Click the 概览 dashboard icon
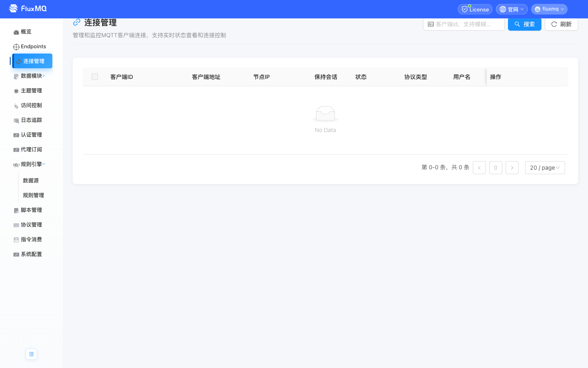Viewport: 588px width, 368px height. (x=16, y=32)
